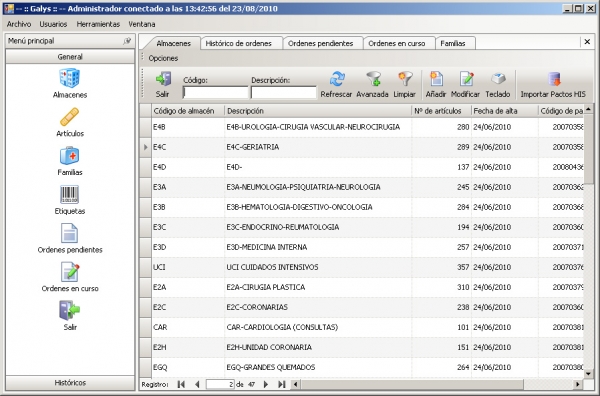
Task: Click the vertical scrollbar down arrow
Action: tap(588, 374)
